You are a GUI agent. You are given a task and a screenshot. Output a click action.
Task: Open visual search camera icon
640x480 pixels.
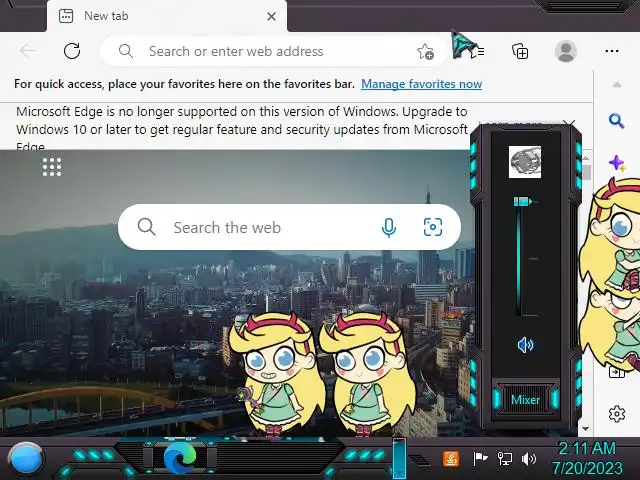[433, 227]
